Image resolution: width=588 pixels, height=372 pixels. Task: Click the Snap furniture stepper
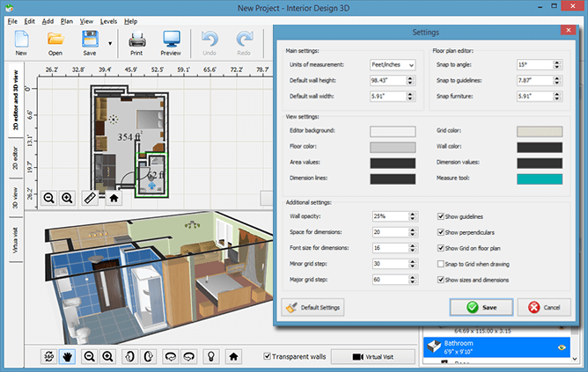[x=557, y=96]
